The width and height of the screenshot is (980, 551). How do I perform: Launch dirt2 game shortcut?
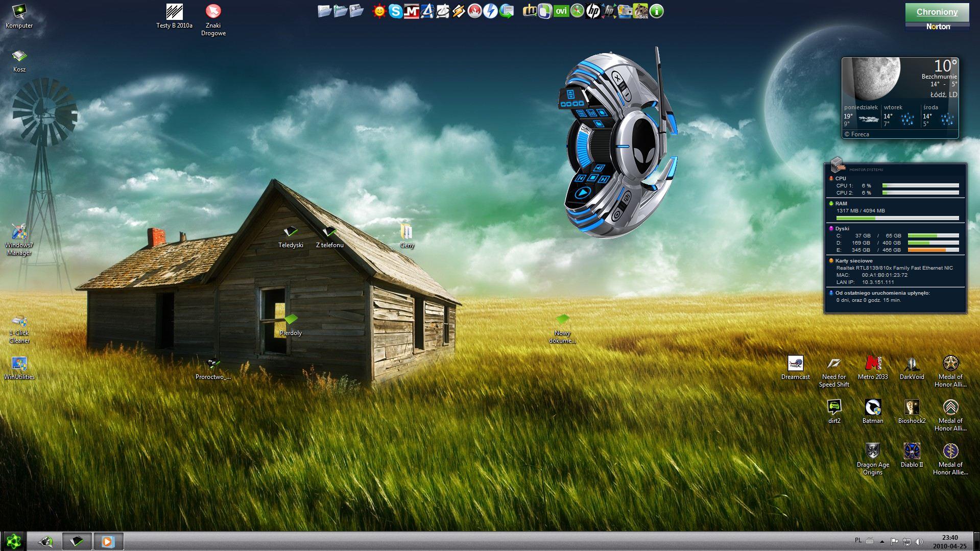(834, 412)
